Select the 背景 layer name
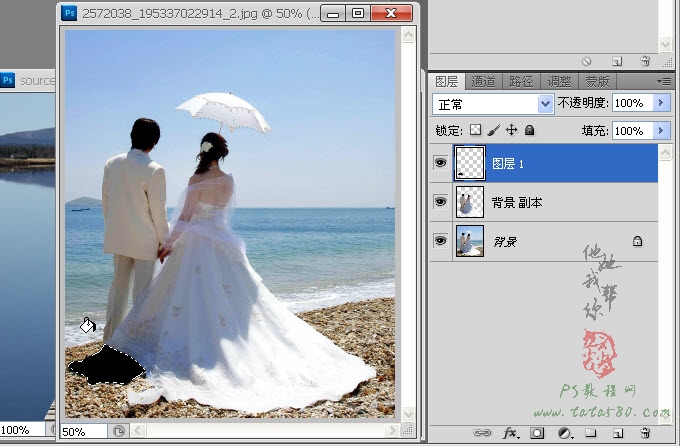 click(505, 242)
